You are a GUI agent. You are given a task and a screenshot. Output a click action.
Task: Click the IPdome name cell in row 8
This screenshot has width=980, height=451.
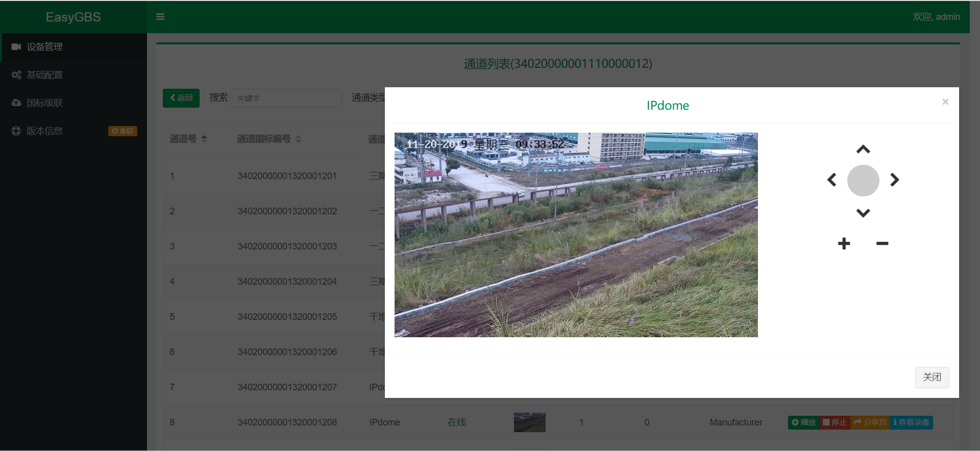(385, 422)
